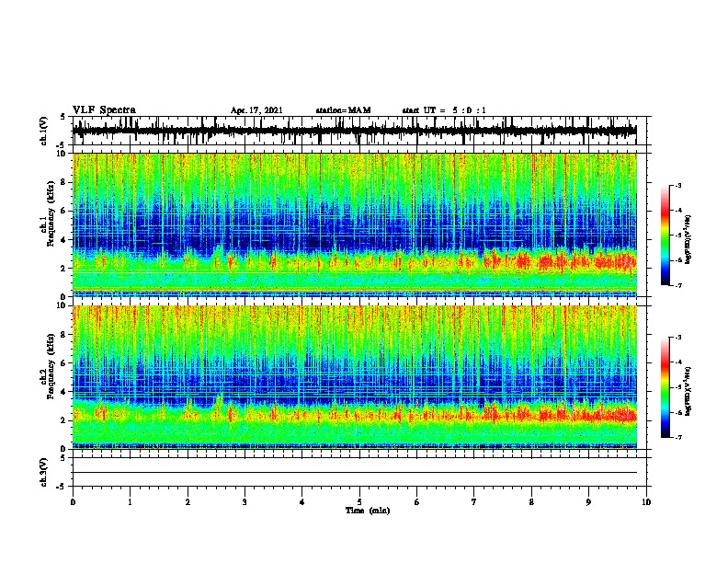The width and height of the screenshot is (728, 563).
Task: Click the time-axis tick label "3"
Action: click(245, 502)
